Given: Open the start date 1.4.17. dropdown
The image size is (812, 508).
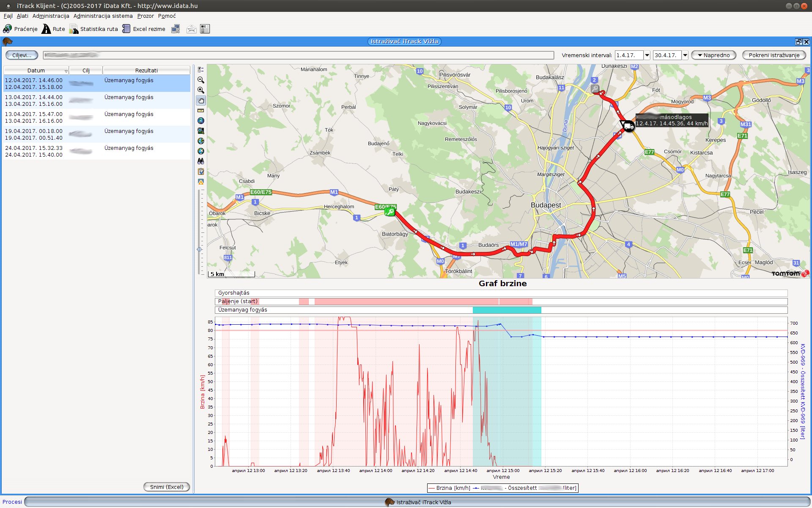Looking at the screenshot, I should point(647,55).
